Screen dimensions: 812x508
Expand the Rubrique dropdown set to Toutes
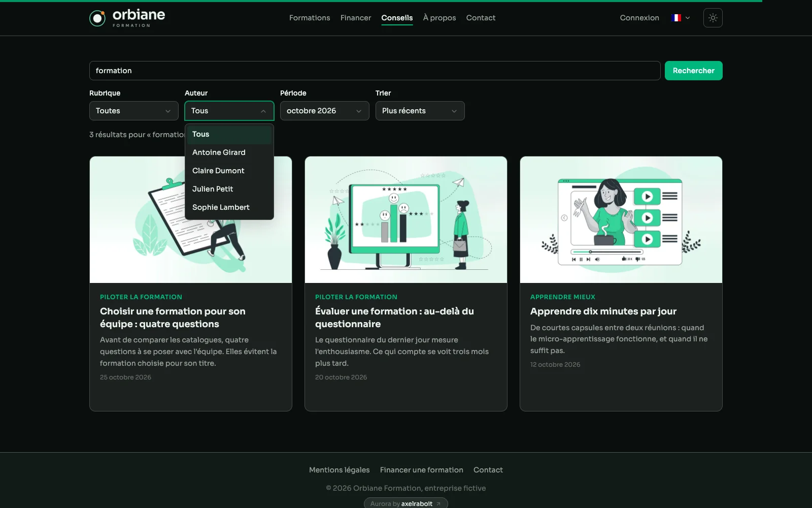(133, 111)
